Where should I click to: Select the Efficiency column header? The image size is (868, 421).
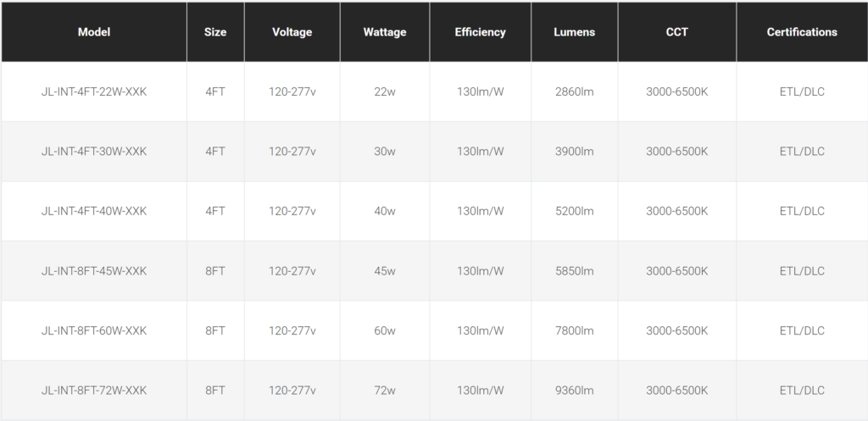click(480, 32)
